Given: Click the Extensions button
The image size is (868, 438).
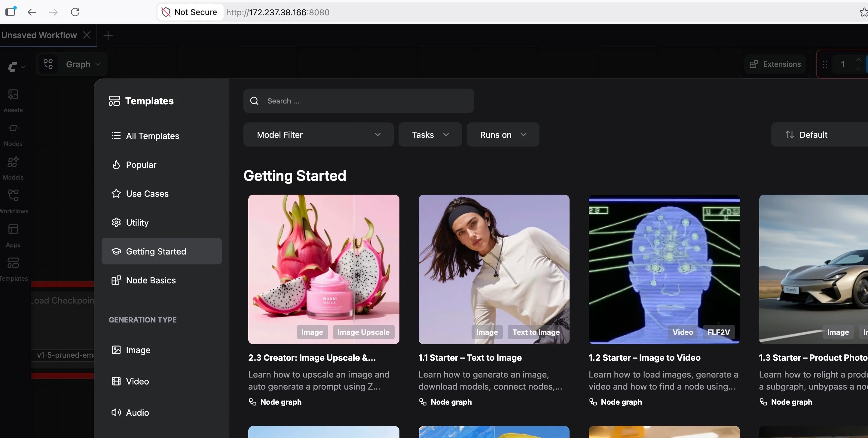Looking at the screenshot, I should pyautogui.click(x=775, y=64).
